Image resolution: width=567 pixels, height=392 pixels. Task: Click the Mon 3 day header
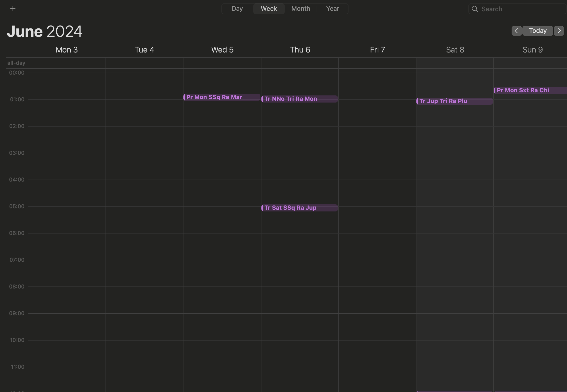coord(66,50)
